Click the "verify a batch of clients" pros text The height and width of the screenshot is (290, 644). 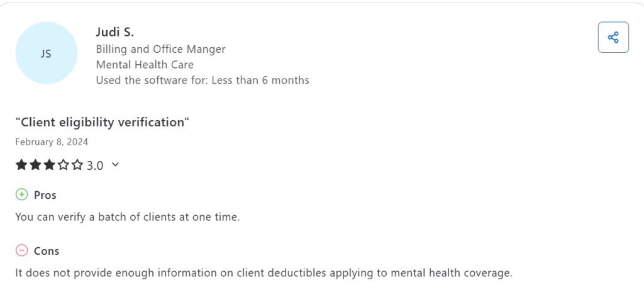pos(128,217)
